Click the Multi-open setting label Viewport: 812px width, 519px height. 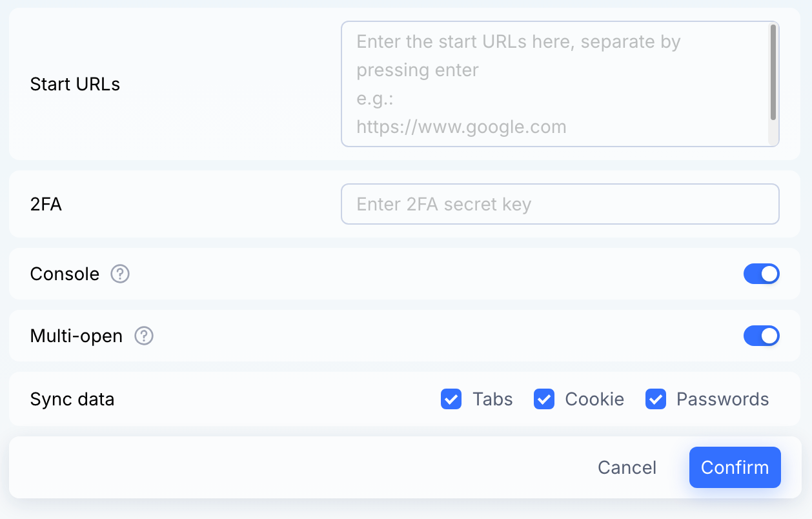(76, 336)
